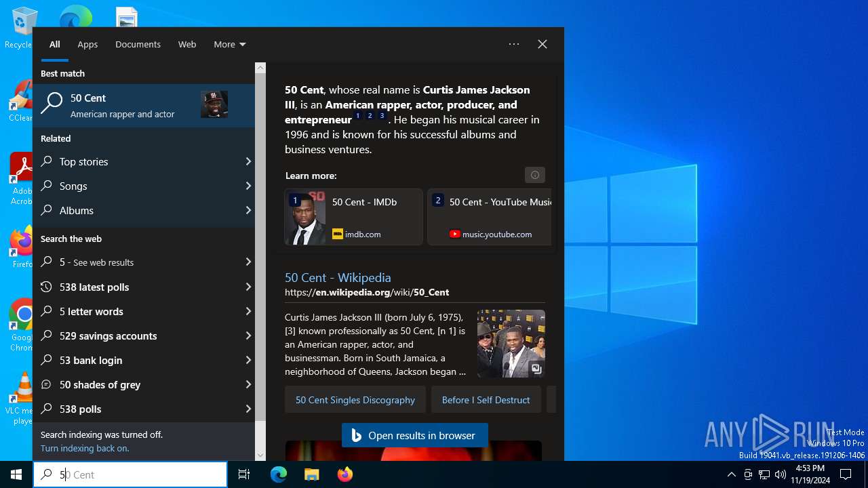Viewport: 868px width, 488px height.
Task: Open File Explorer from the taskbar
Action: (311, 474)
